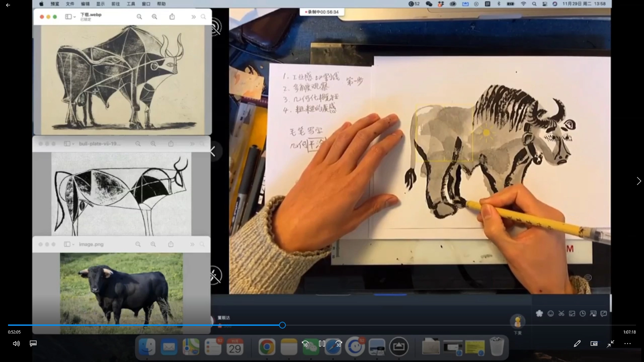Screen dimensions: 644x362
Task: Toggle subtitles and captions
Action: pyautogui.click(x=33, y=344)
